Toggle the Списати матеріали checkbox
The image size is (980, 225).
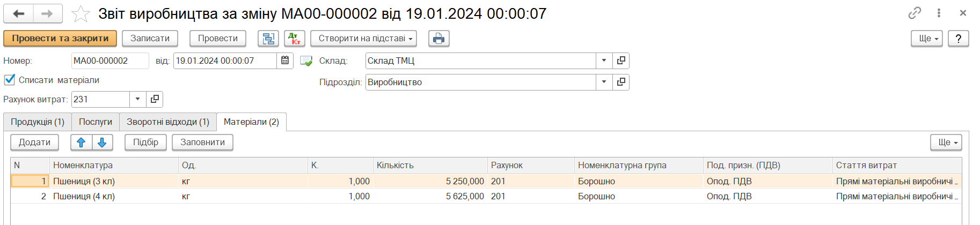[x=10, y=80]
